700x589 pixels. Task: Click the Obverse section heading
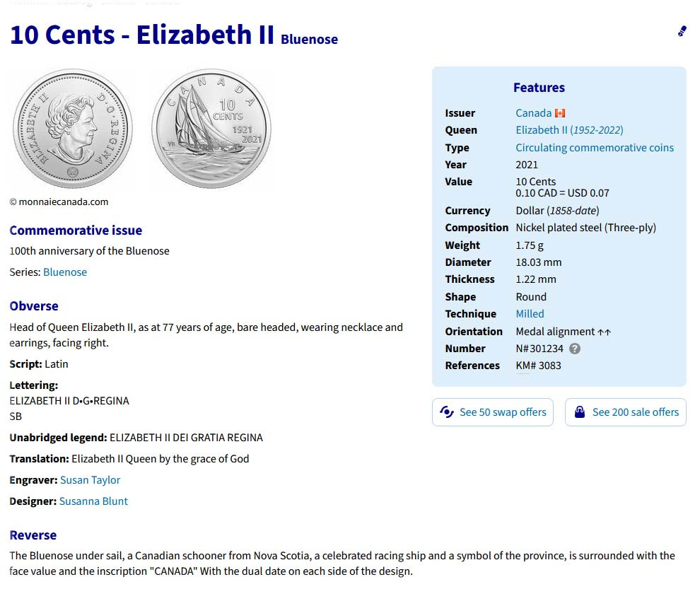[x=34, y=306]
